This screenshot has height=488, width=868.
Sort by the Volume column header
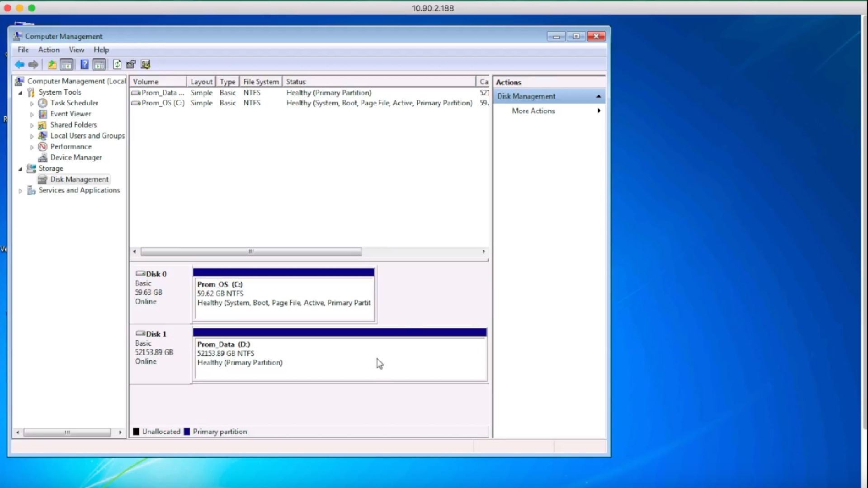tap(158, 82)
